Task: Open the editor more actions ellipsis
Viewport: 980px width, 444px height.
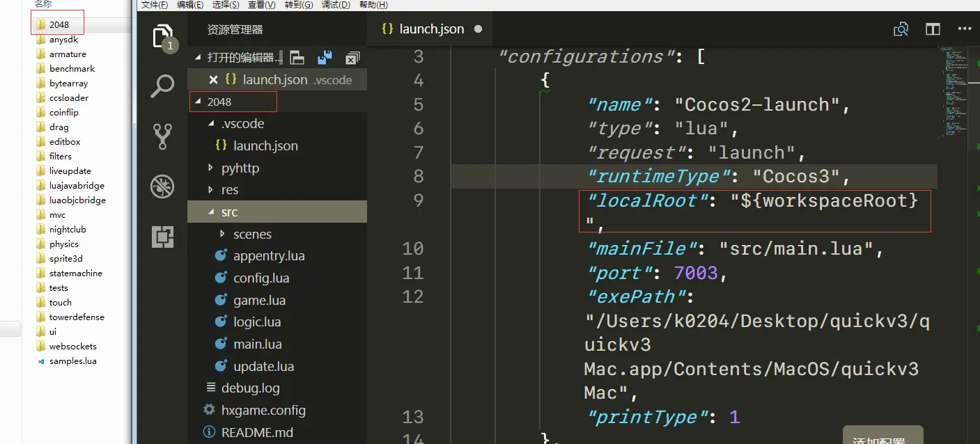Action: coord(964,29)
